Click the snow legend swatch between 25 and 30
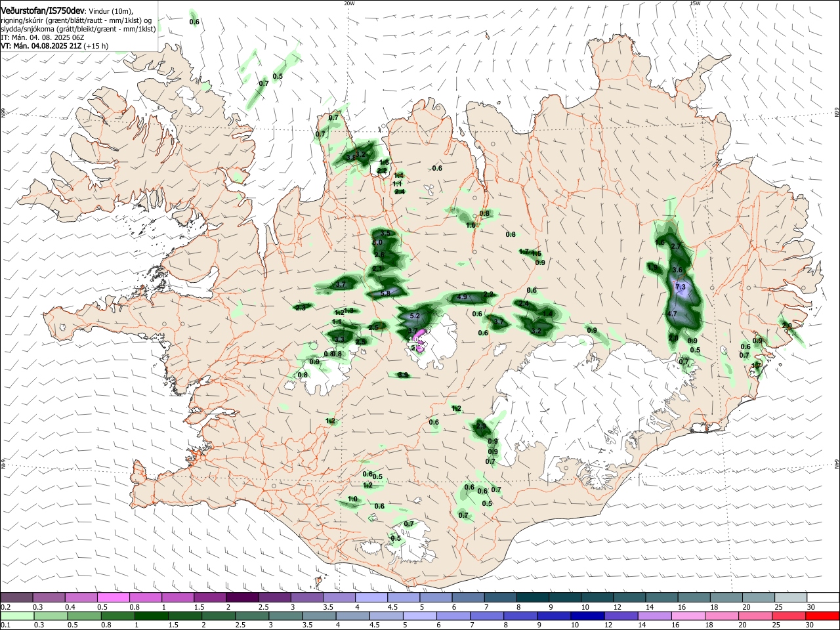 point(791,597)
